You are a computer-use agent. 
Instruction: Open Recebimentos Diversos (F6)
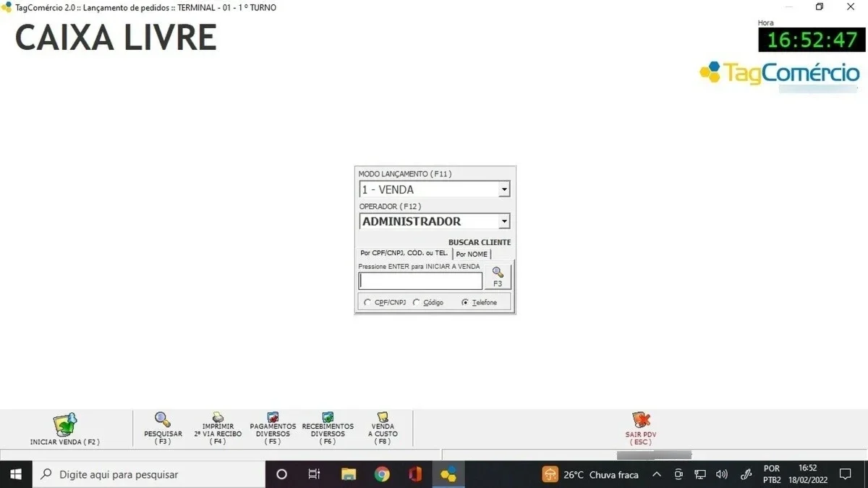coord(328,429)
